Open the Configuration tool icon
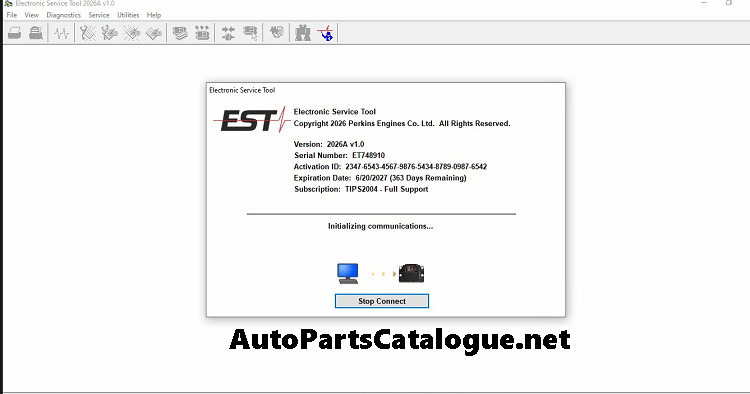This screenshot has height=394, width=750. (202, 33)
